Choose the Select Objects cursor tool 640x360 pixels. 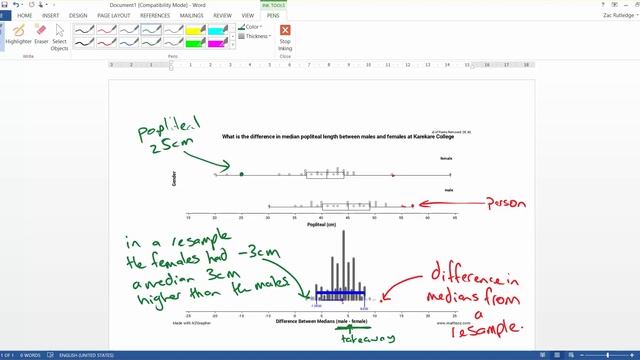(60, 38)
